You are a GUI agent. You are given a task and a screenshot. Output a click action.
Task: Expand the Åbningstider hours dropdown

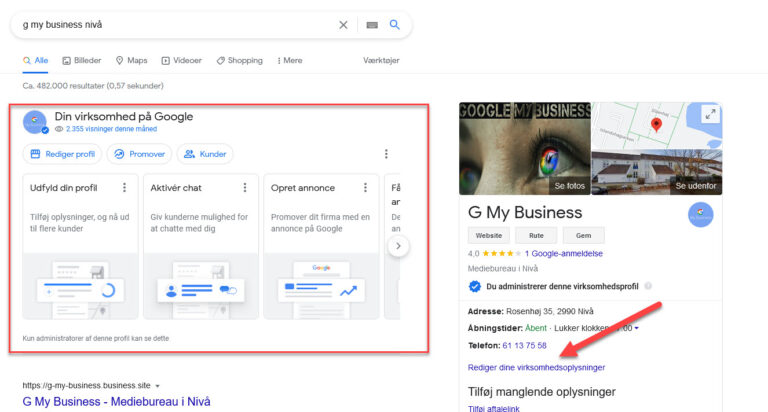(x=637, y=328)
